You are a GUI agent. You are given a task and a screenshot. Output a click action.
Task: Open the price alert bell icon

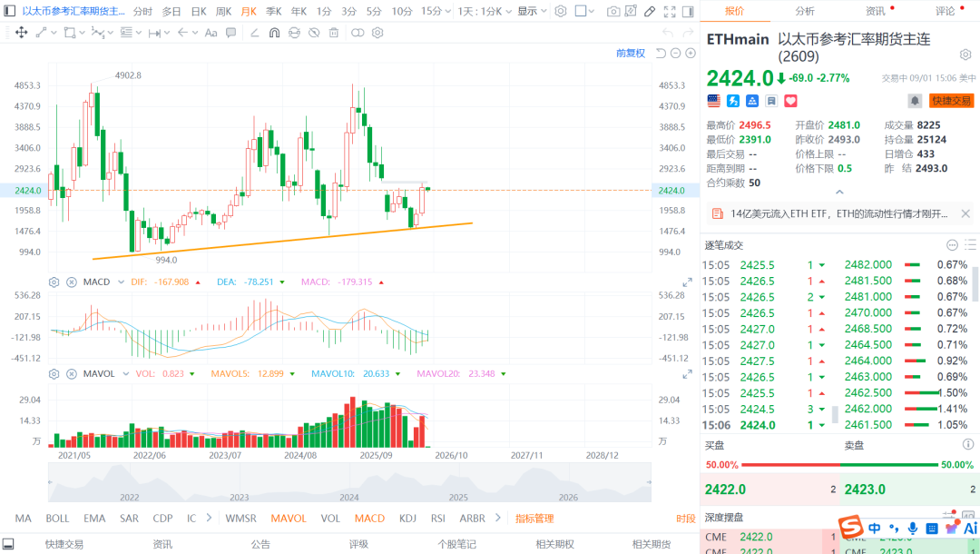[x=915, y=101]
